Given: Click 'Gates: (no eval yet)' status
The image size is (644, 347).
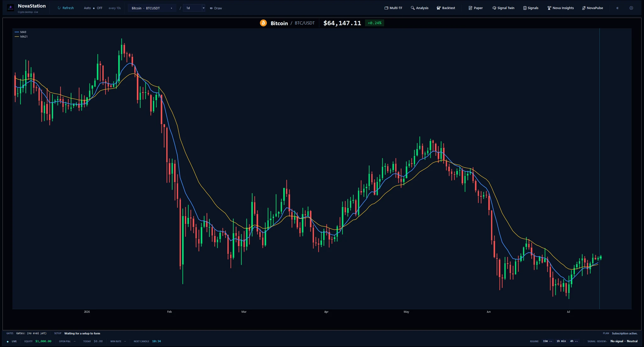Looking at the screenshot, I should (x=31, y=333).
